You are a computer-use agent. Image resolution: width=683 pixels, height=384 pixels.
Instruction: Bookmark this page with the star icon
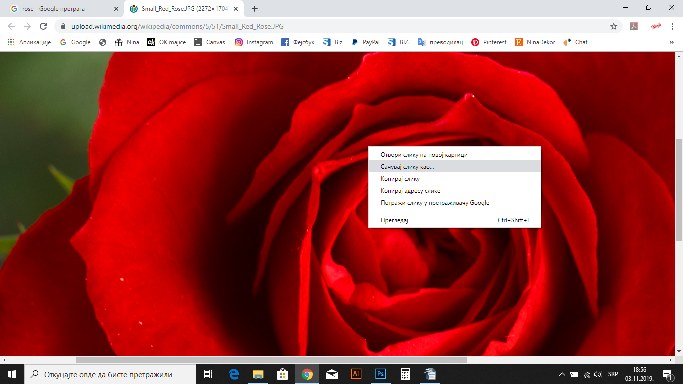613,26
